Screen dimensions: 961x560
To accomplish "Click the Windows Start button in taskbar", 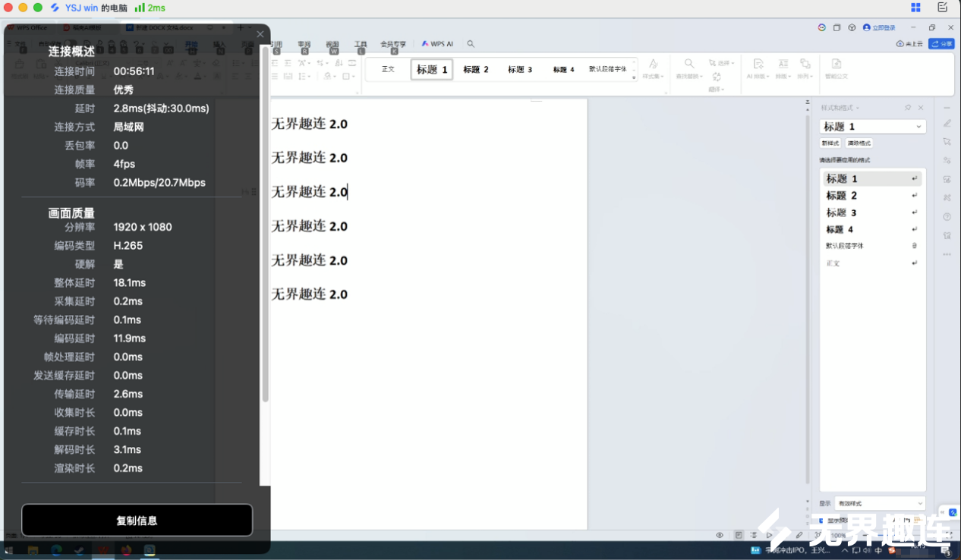I will pos(9,550).
